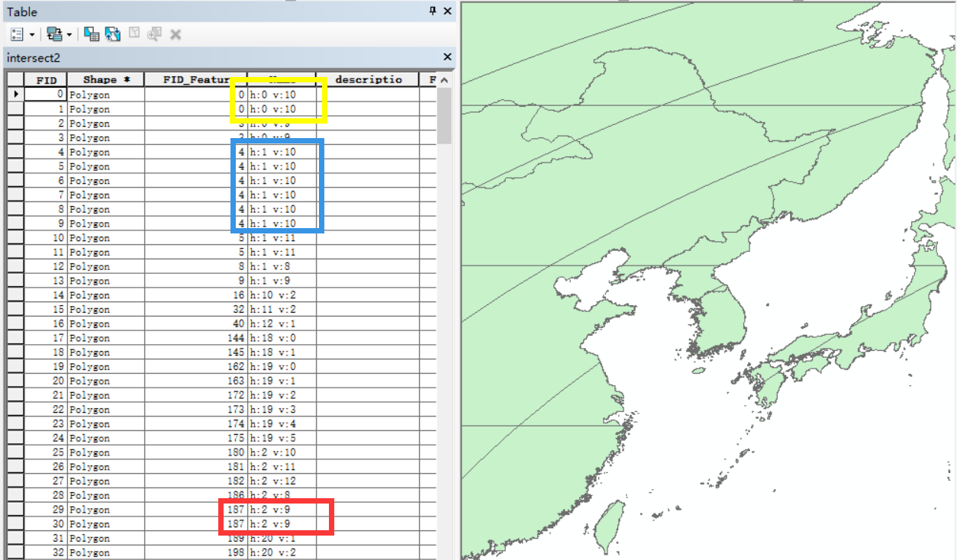Click the Related Tables icon
957x560 pixels.
(55, 34)
